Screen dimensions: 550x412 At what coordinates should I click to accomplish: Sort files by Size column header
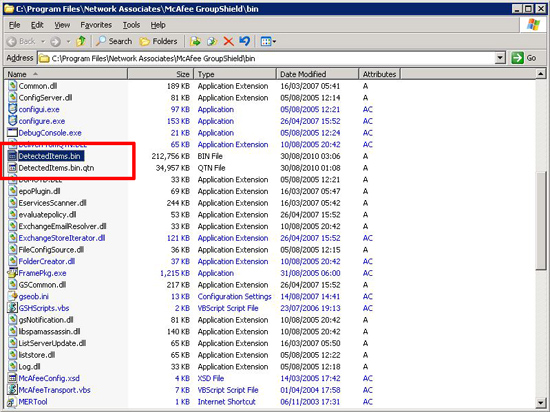161,74
